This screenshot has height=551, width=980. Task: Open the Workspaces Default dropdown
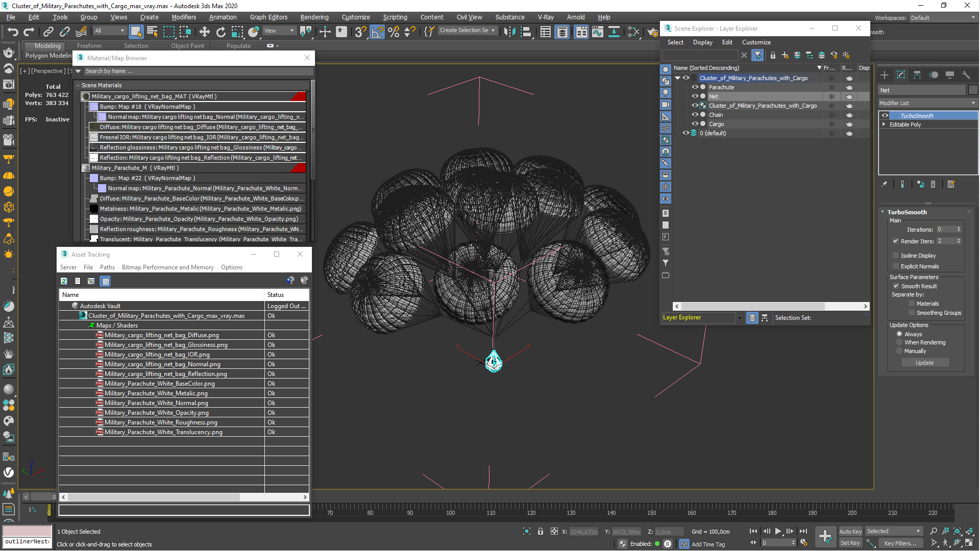point(943,18)
